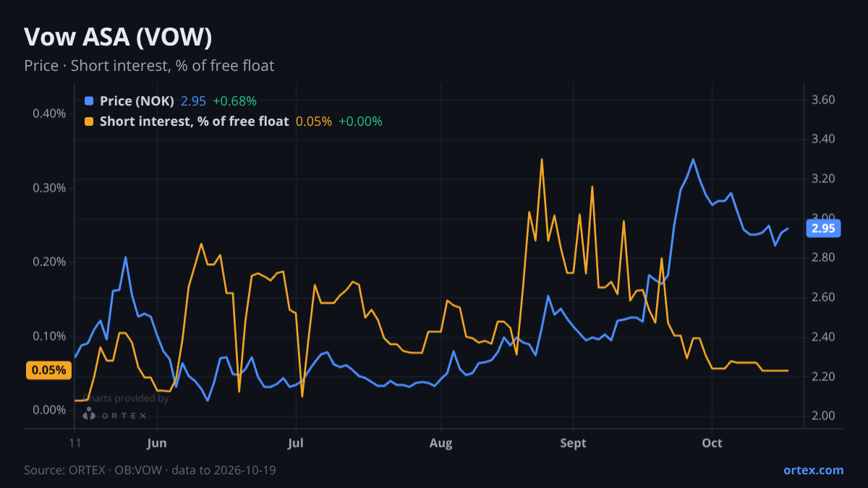Click the 11 start date axis label
Screen dimensions: 868x488
75,443
